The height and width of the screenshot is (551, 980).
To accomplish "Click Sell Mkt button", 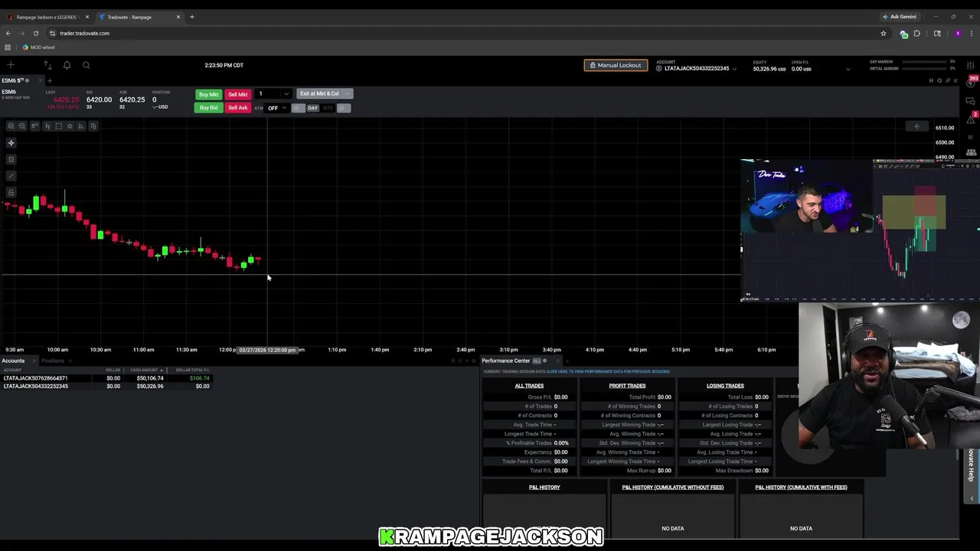I will tap(238, 94).
